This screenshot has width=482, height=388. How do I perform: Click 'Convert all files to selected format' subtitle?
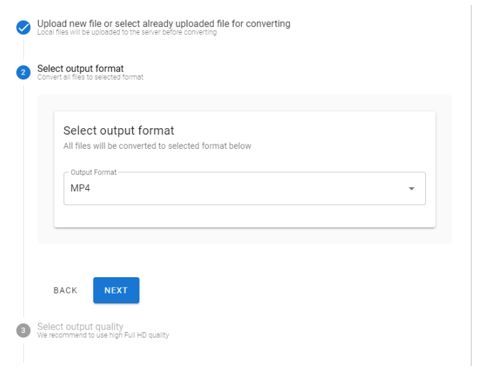point(90,77)
